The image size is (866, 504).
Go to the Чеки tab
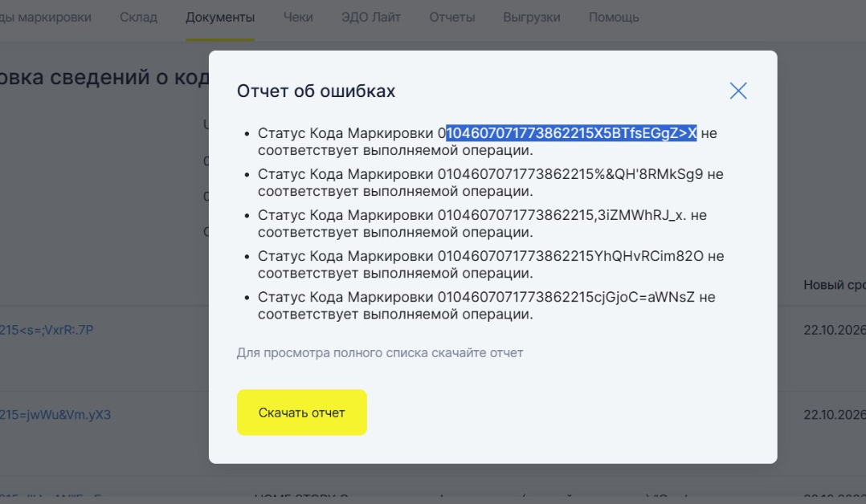pos(298,17)
